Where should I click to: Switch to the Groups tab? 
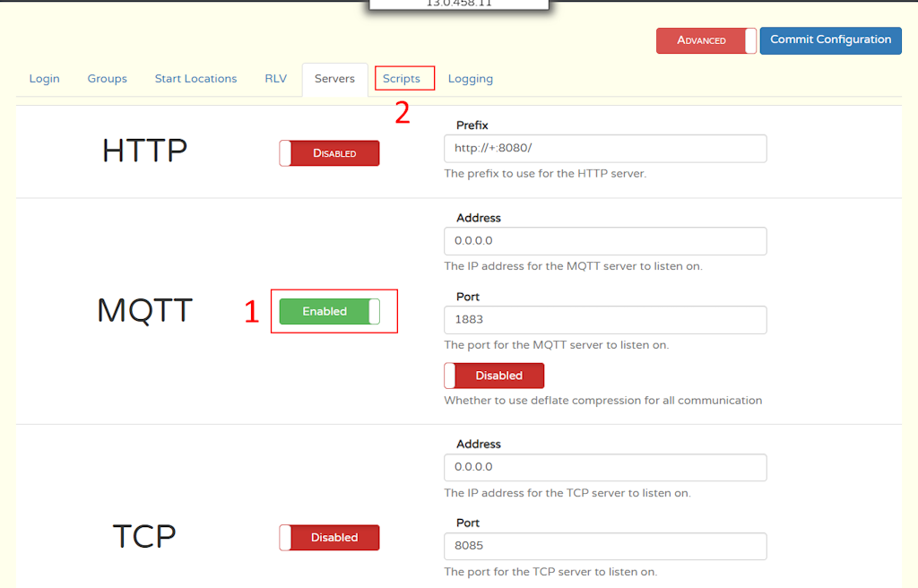[x=107, y=79]
